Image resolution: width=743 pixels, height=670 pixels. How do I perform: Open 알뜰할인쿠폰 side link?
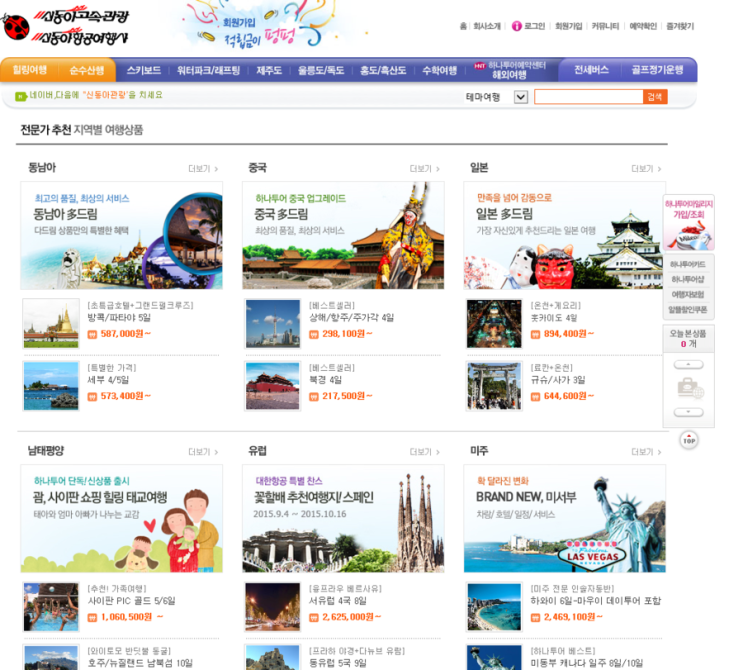pyautogui.click(x=688, y=310)
